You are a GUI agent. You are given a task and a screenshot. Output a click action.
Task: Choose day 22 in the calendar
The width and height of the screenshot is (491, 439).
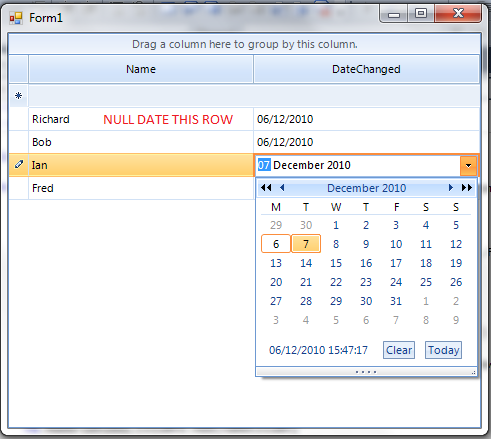coord(336,282)
